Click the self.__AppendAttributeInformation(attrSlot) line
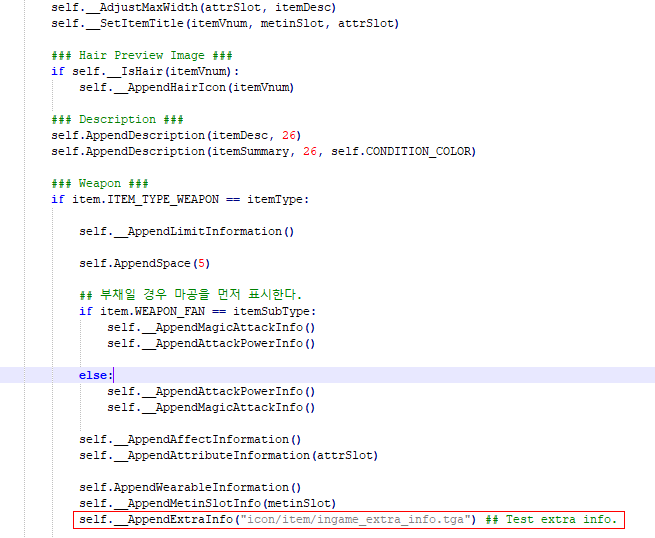 (x=228, y=455)
